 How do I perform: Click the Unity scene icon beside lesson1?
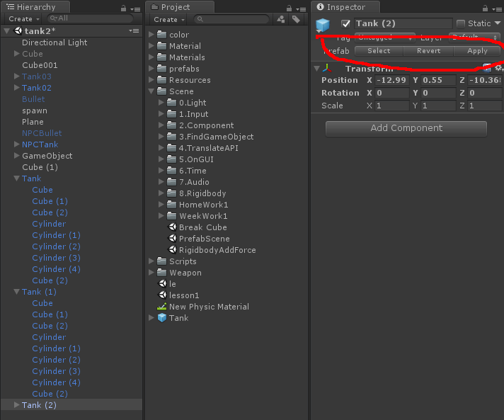(162, 295)
